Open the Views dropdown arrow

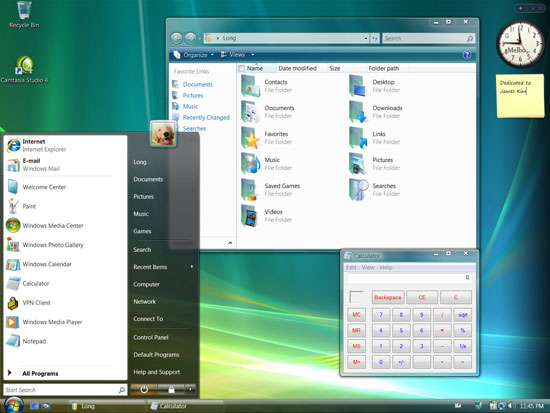point(253,55)
